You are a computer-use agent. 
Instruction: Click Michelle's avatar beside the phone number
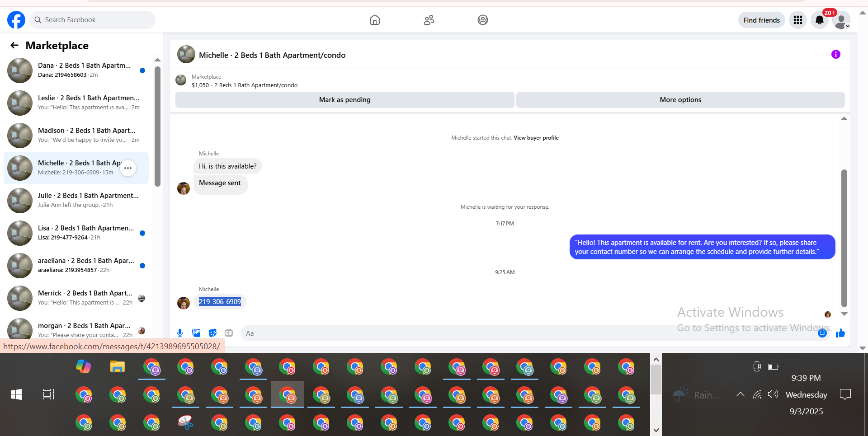coord(184,303)
